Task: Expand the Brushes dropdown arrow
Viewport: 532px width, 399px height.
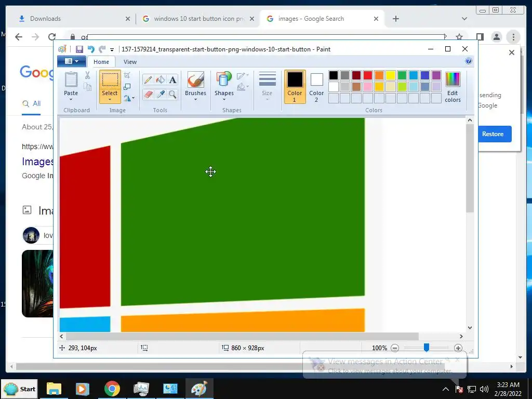Action: [195, 99]
